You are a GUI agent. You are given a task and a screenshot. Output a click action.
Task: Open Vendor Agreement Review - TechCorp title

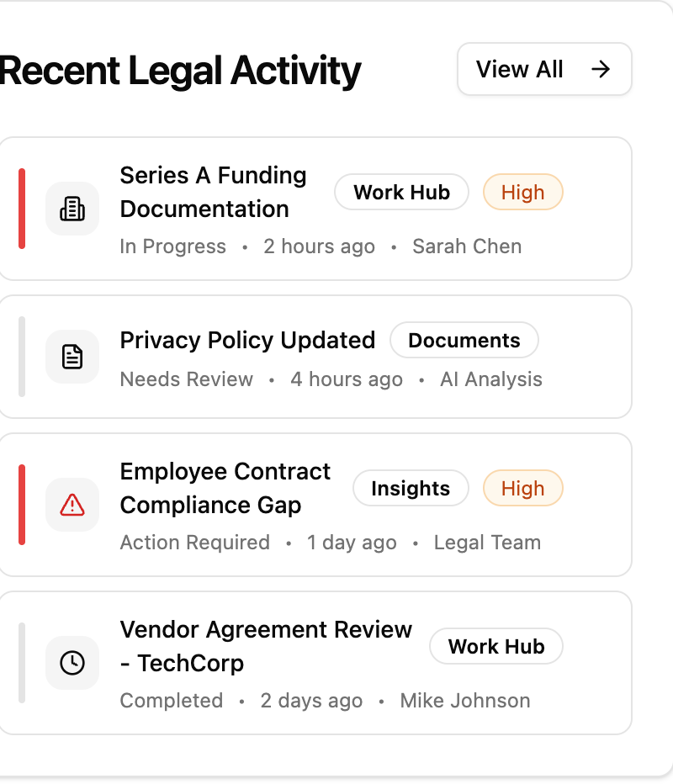pos(266,646)
